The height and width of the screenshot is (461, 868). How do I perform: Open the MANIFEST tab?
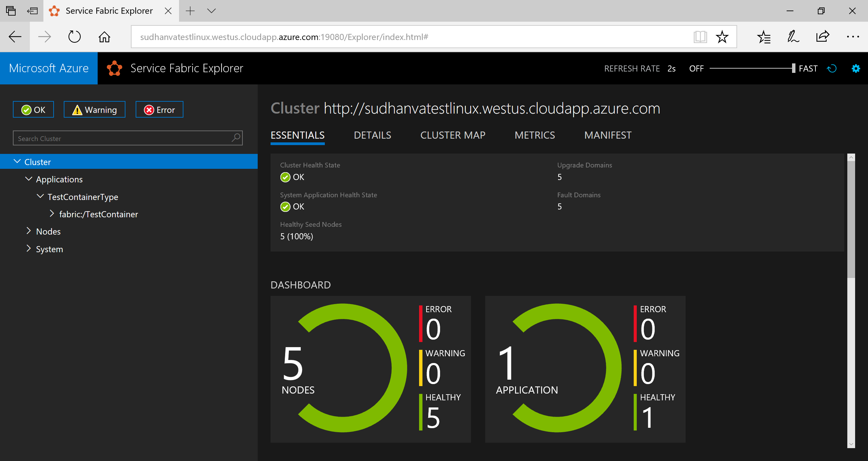click(x=607, y=135)
